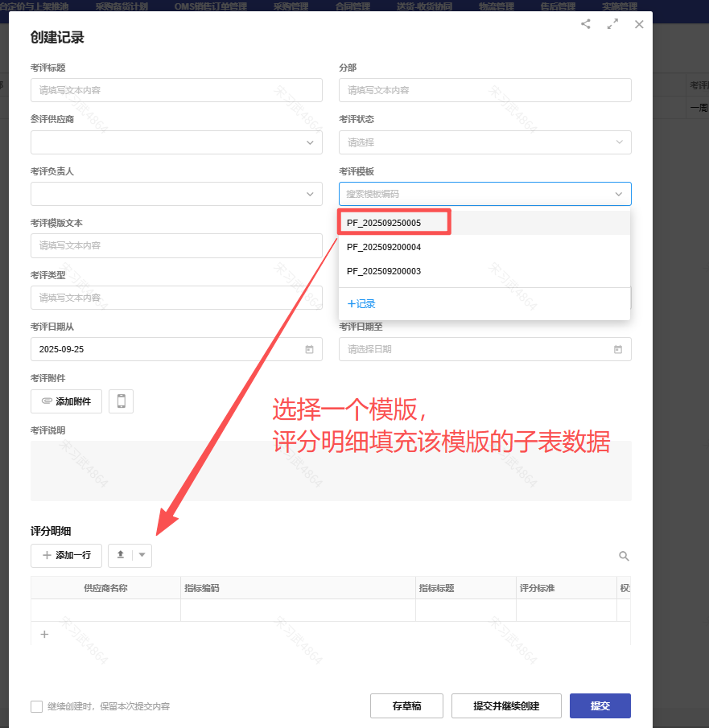Click the 评分标准 column header
Screen dimensions: 709x728
click(567, 588)
